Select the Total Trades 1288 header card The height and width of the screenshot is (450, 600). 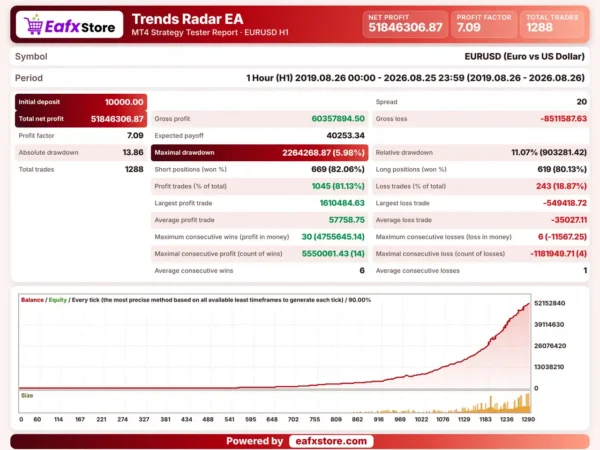(552, 24)
